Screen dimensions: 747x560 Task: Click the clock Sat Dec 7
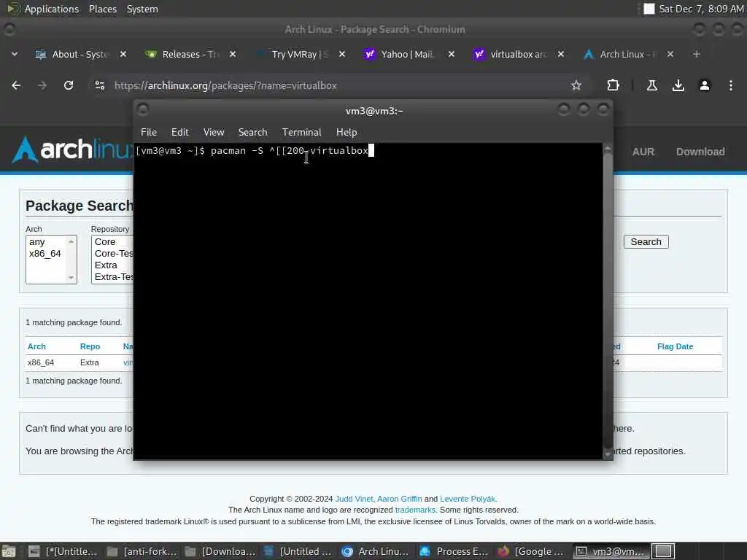pos(701,9)
